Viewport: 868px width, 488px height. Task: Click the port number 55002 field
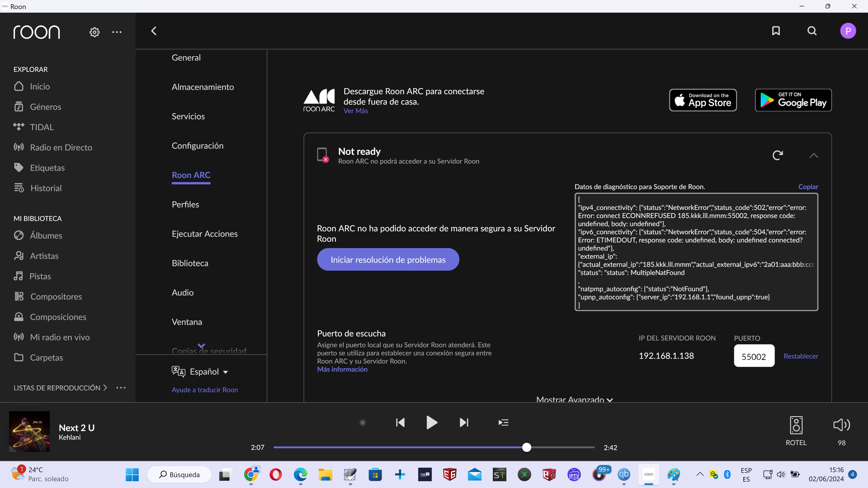click(754, 356)
